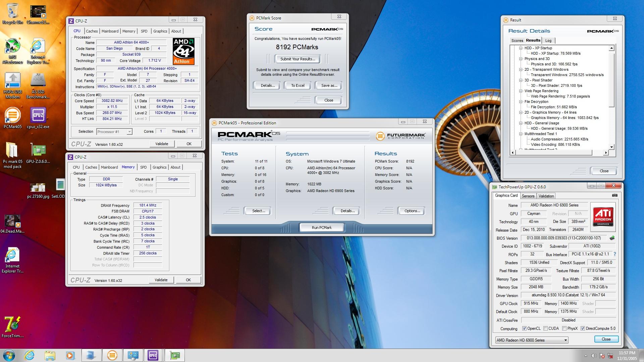The image size is (644, 362).
Task: Toggle the DirectCompute 5.0 checkbox
Action: (x=583, y=328)
